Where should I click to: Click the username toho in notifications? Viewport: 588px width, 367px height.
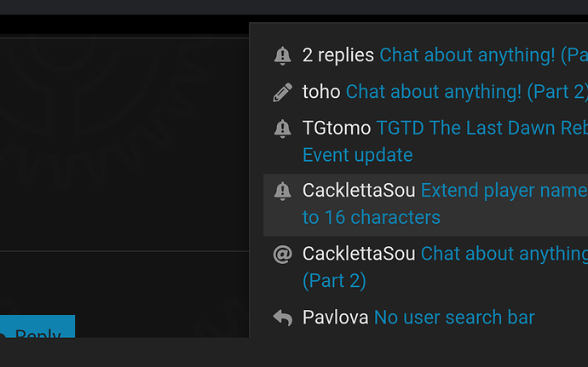coord(321,92)
